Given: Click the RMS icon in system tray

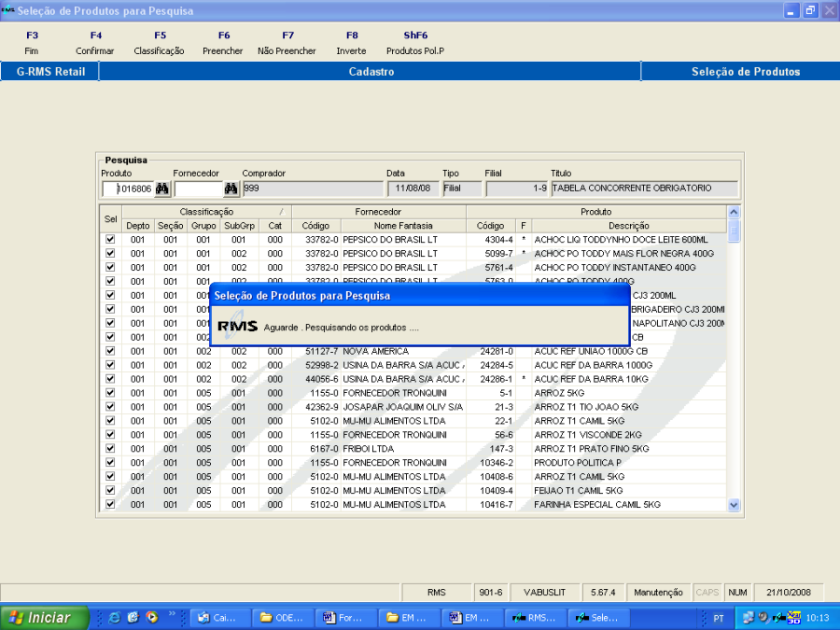Looking at the screenshot, I should (x=778, y=618).
